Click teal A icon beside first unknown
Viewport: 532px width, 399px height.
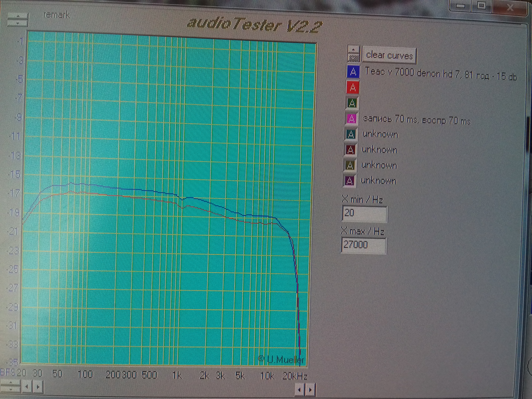351,134
